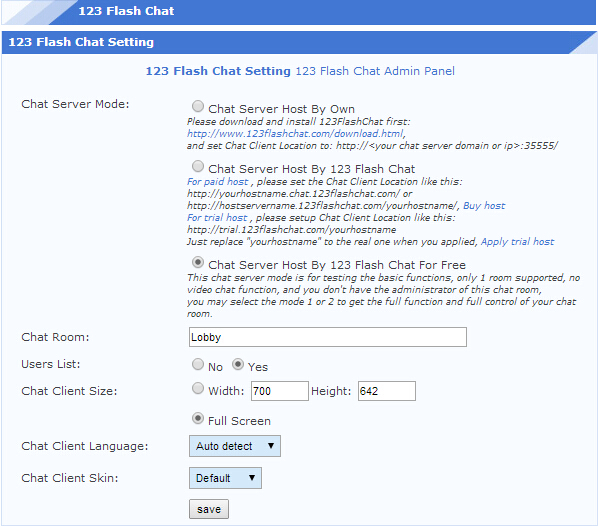The image size is (598, 526).
Task: Click the Apply trial host link
Action: coord(517,242)
